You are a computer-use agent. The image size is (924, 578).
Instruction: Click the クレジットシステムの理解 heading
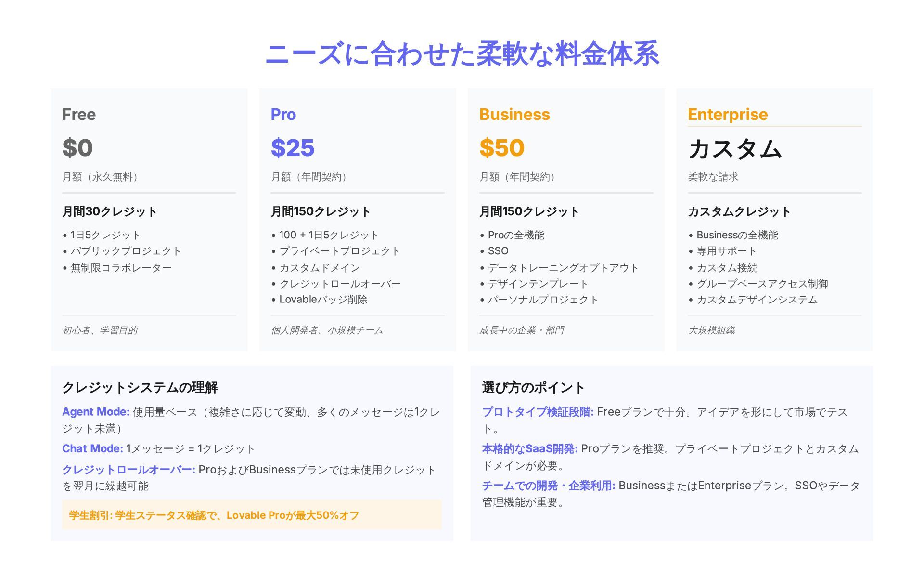(x=140, y=387)
